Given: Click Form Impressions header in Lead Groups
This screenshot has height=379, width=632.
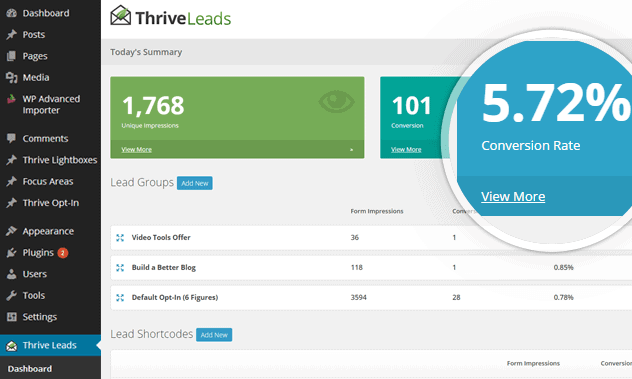Looking at the screenshot, I should click(377, 211).
